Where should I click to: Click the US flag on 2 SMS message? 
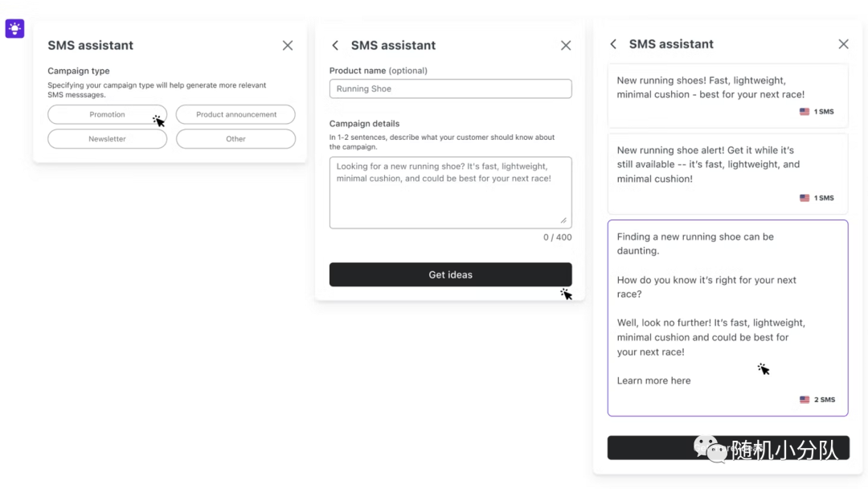[805, 399]
